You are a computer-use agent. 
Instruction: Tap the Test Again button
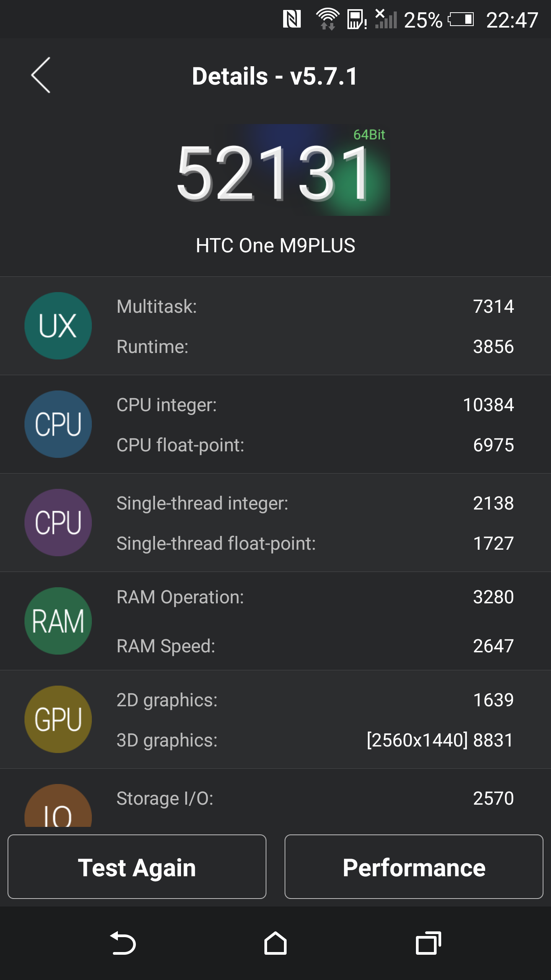(137, 867)
